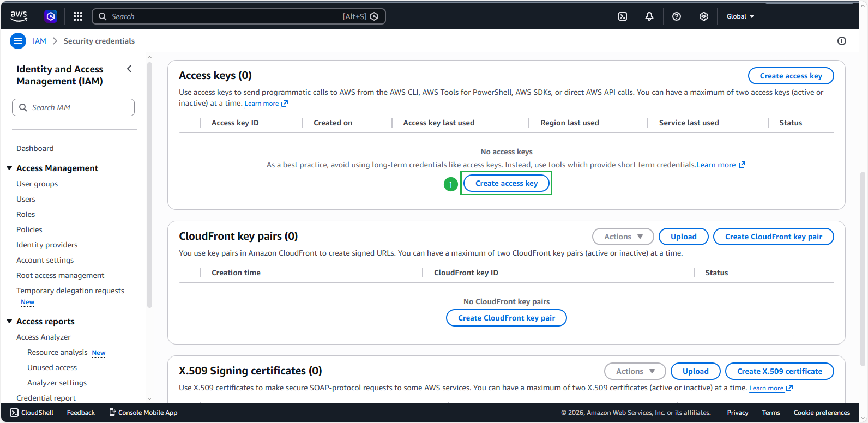
Task: Open the Terms link in the footer
Action: point(771,413)
